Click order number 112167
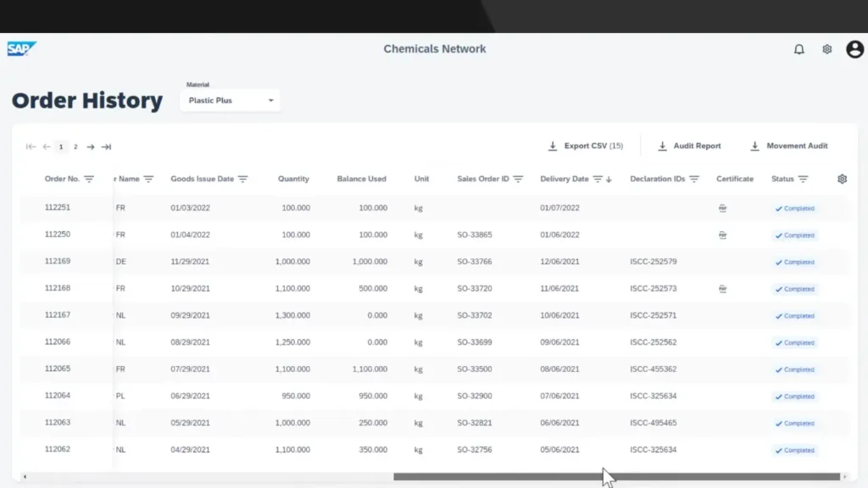Screen dimensions: 868x488 pos(58,315)
